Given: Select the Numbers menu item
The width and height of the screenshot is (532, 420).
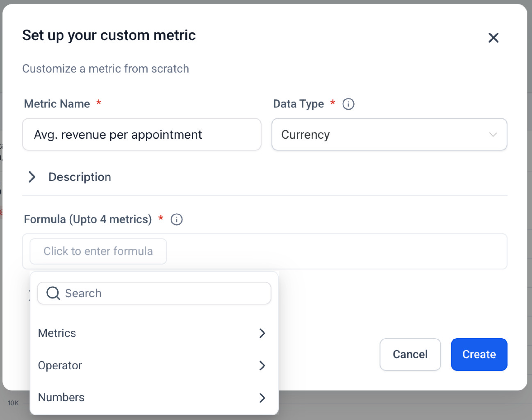Looking at the screenshot, I should tap(61, 397).
